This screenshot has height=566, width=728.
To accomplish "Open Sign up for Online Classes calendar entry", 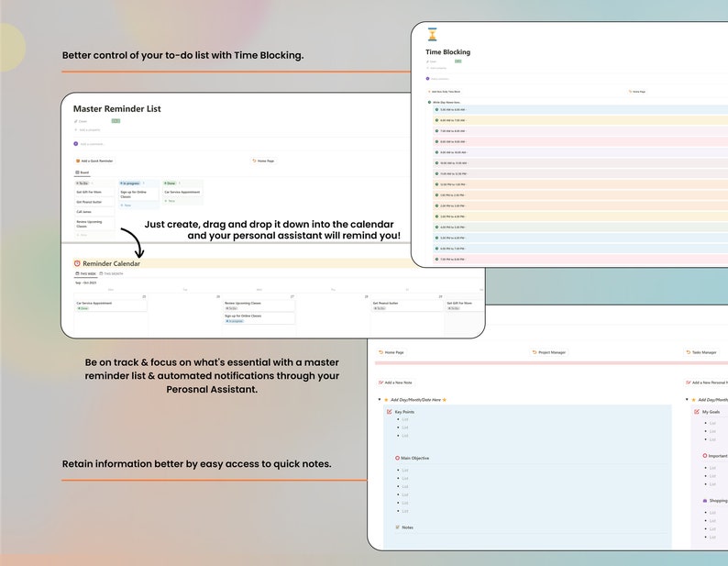I will pos(259,318).
